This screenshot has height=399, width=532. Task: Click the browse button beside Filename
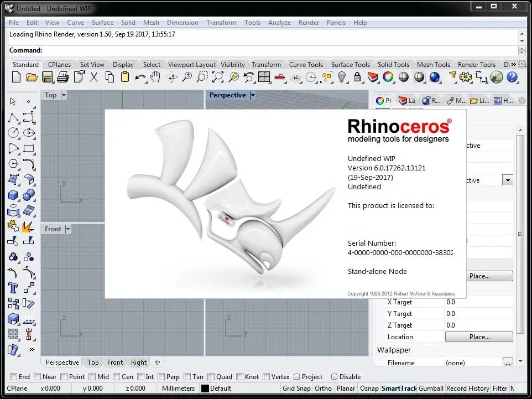click(508, 362)
